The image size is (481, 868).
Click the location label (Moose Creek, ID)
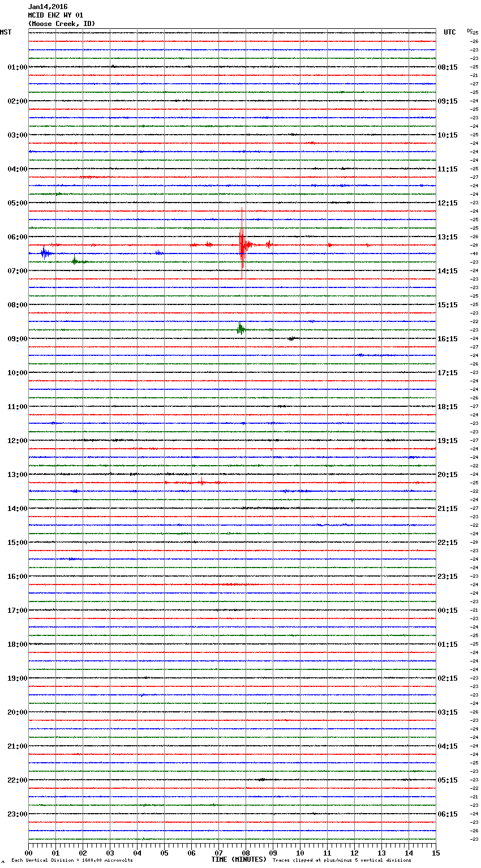point(62,24)
